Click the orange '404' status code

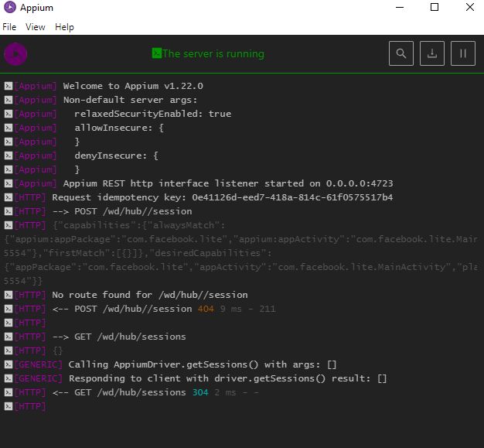pyautogui.click(x=206, y=309)
